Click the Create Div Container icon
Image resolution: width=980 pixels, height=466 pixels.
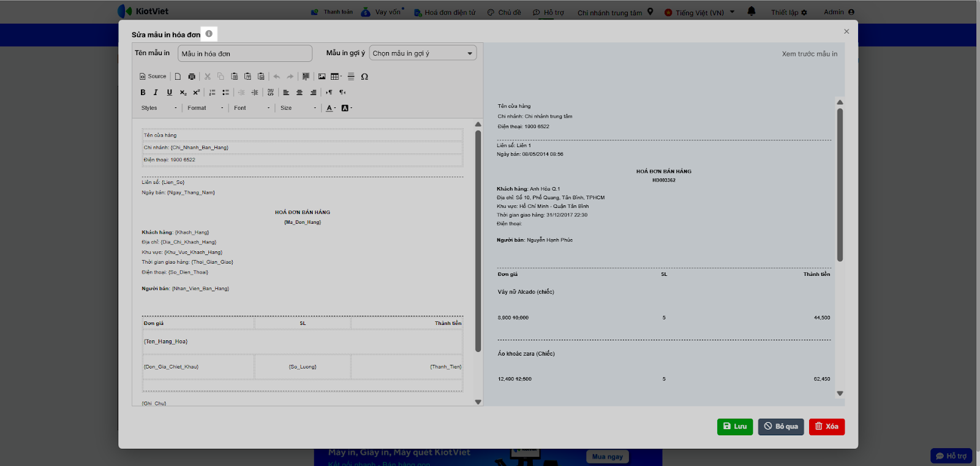tap(270, 93)
